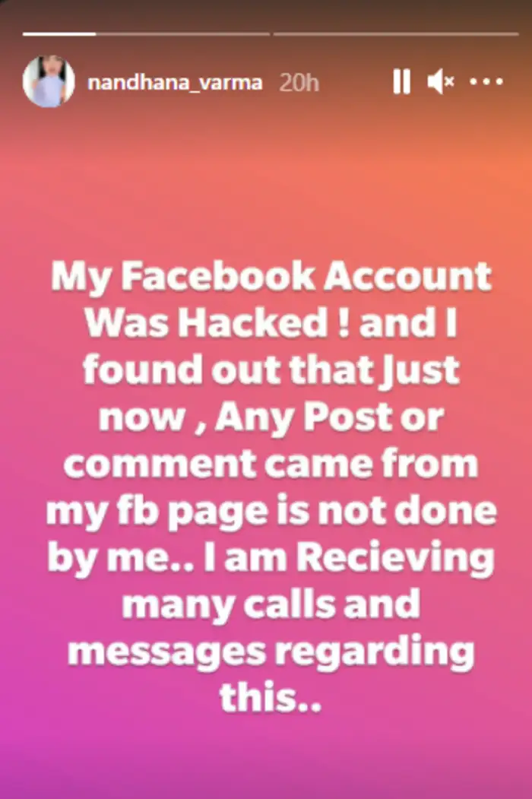Click the "found out that Just" line
Viewport: 532px width, 799px height.
tap(271, 372)
